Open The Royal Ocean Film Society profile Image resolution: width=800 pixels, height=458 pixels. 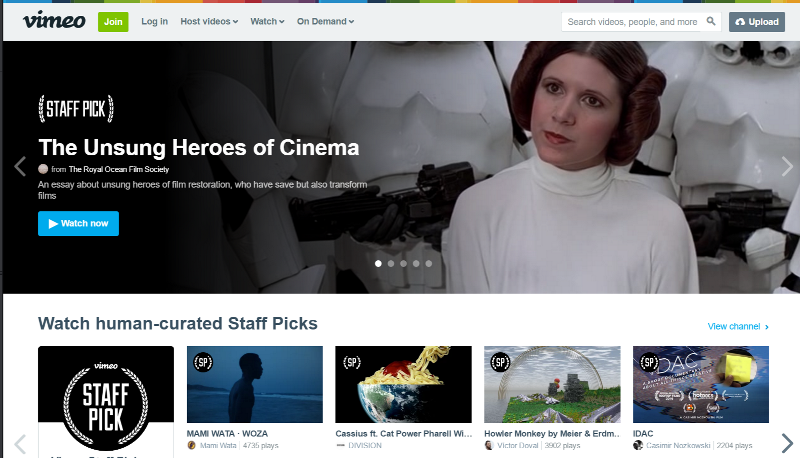[119, 169]
